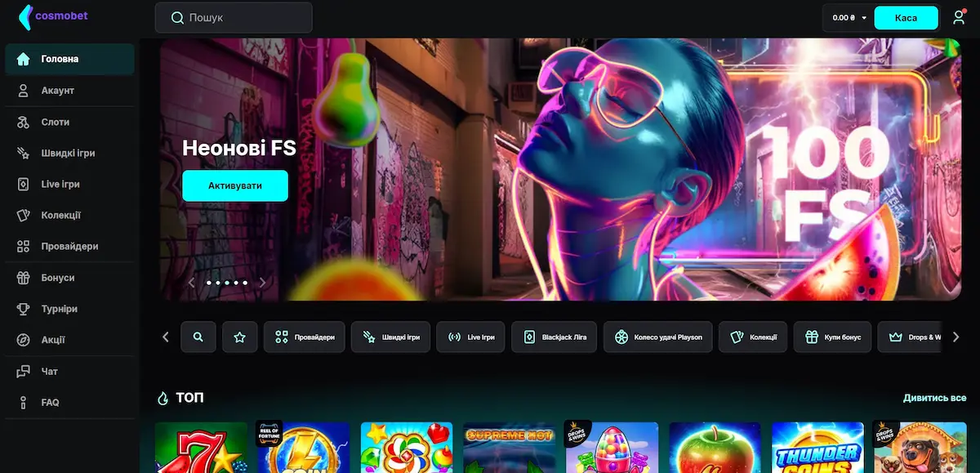Viewport: 980px width, 473px height.
Task: Select the Провайдери chip in category bar
Action: (x=305, y=337)
